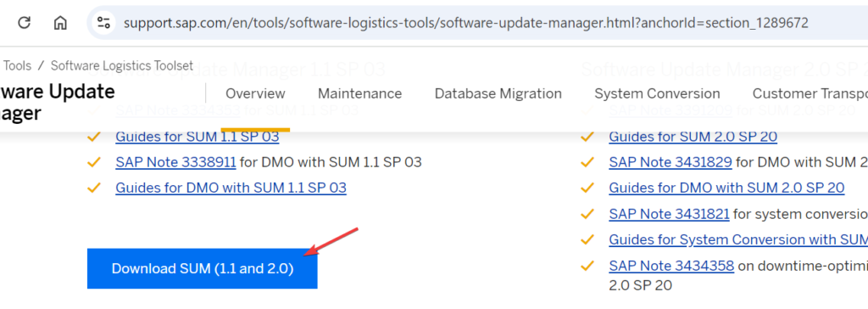Open the SAP Note 3338911 link

176,162
